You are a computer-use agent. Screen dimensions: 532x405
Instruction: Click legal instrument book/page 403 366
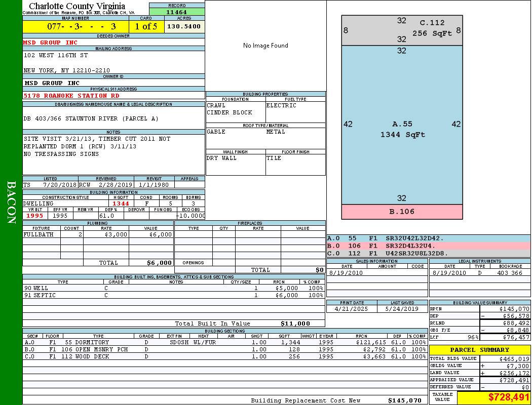(x=510, y=273)
